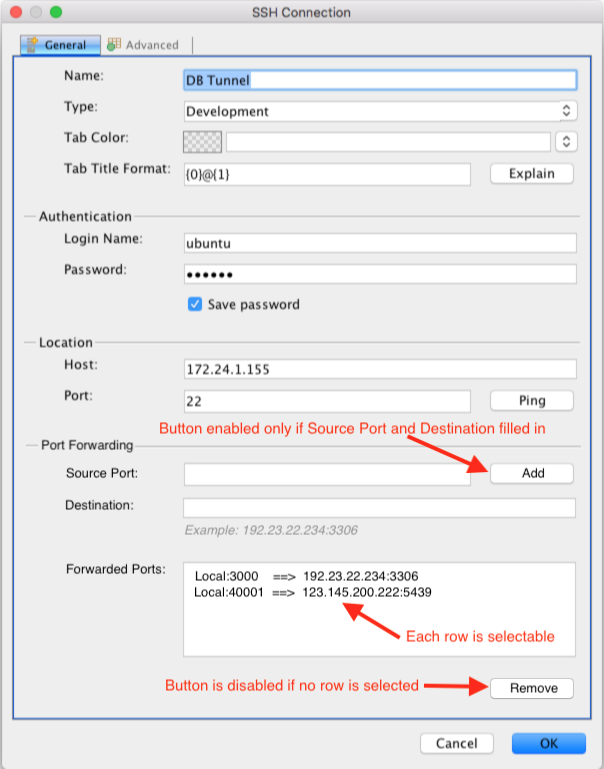This screenshot has height=769, width=604.
Task: Click the example text 192.23.22.234:3306
Action: point(301,530)
